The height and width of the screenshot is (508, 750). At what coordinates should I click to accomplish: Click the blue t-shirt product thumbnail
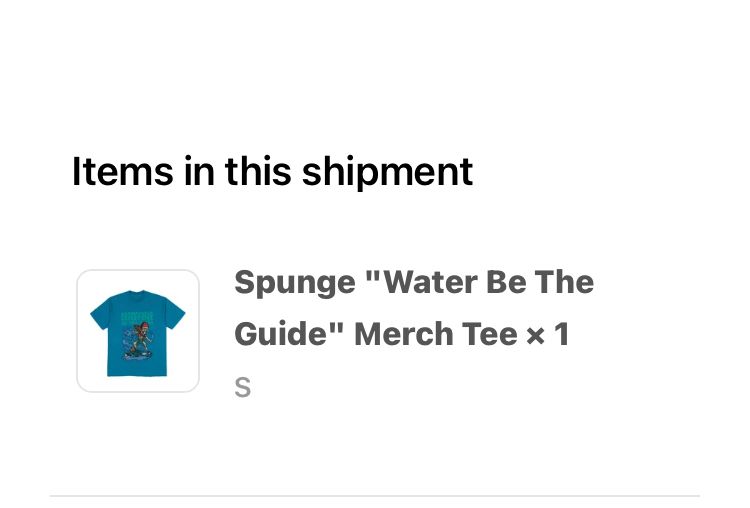coord(138,331)
